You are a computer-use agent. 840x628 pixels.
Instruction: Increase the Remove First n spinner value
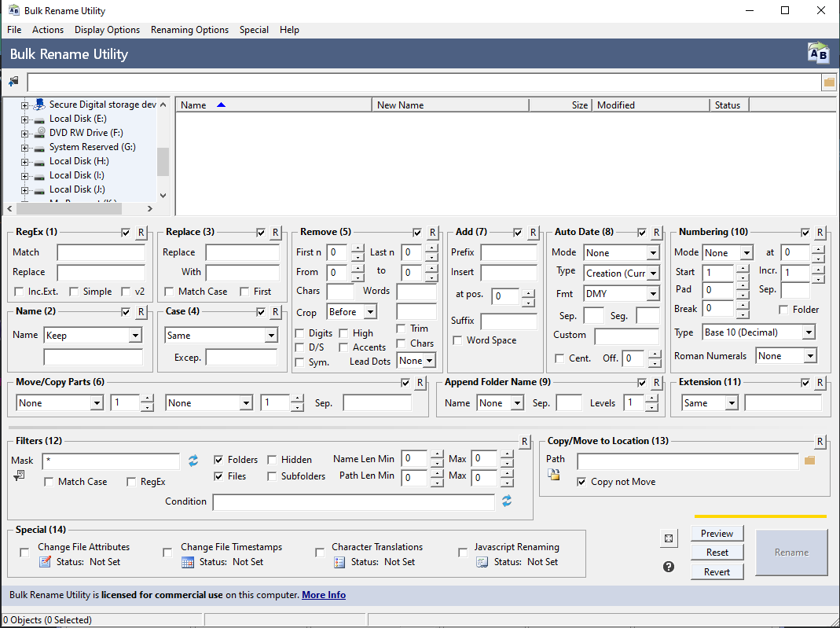(358, 248)
